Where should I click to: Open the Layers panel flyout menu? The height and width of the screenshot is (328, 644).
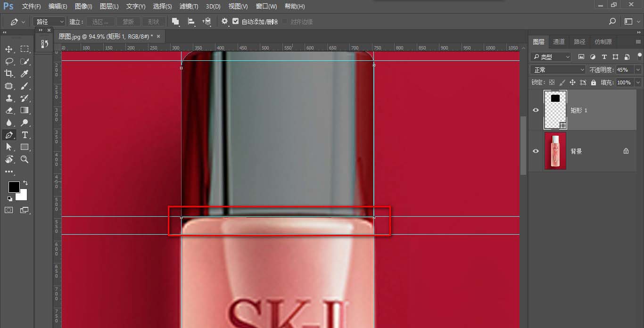(x=638, y=42)
